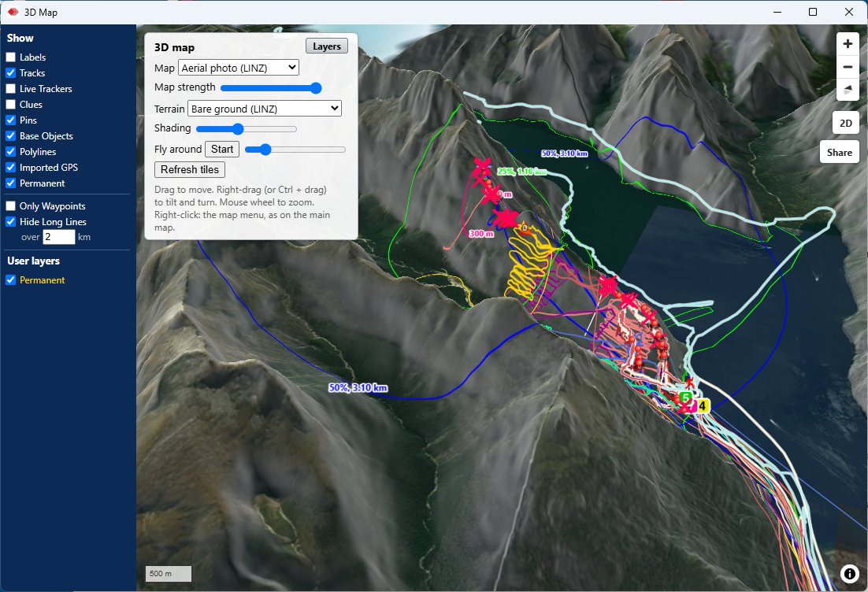
Task: Start the Fly around animation
Action: 222,149
